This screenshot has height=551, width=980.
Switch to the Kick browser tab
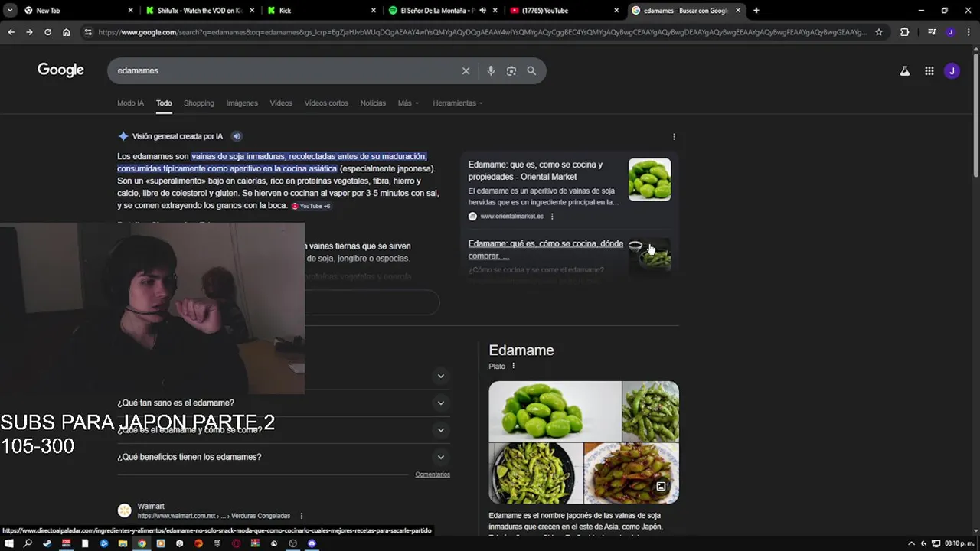322,10
